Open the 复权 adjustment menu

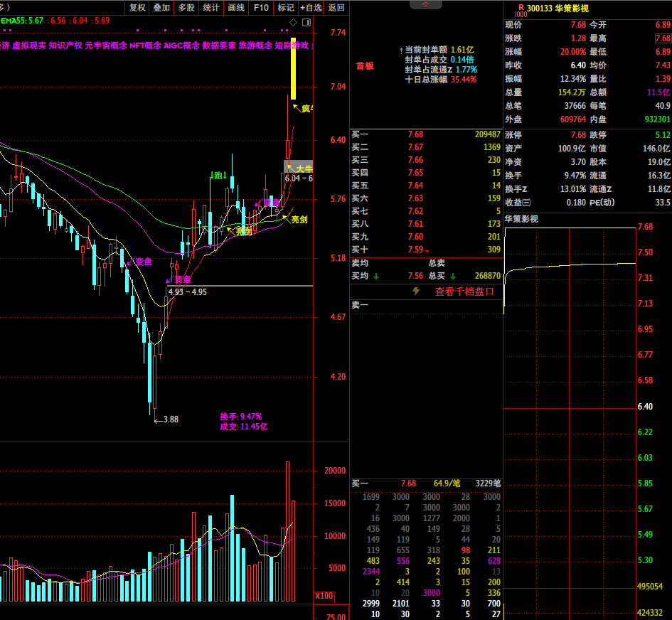tap(137, 8)
